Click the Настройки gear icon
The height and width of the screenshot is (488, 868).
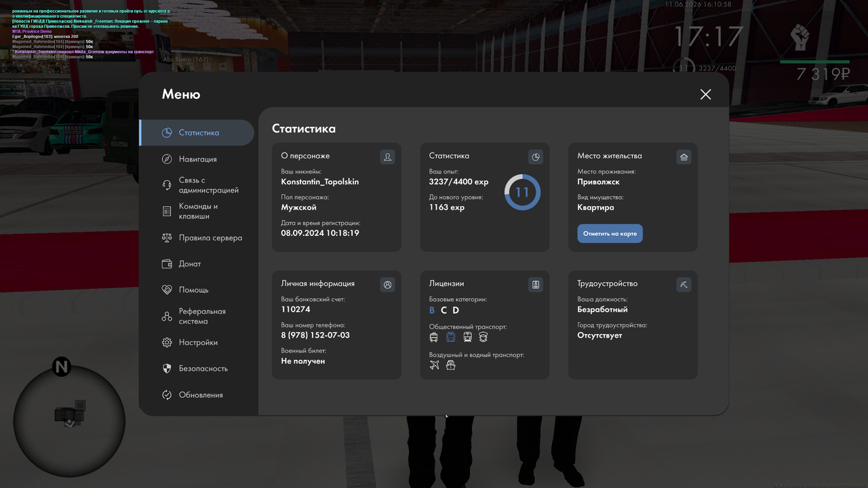click(x=167, y=343)
